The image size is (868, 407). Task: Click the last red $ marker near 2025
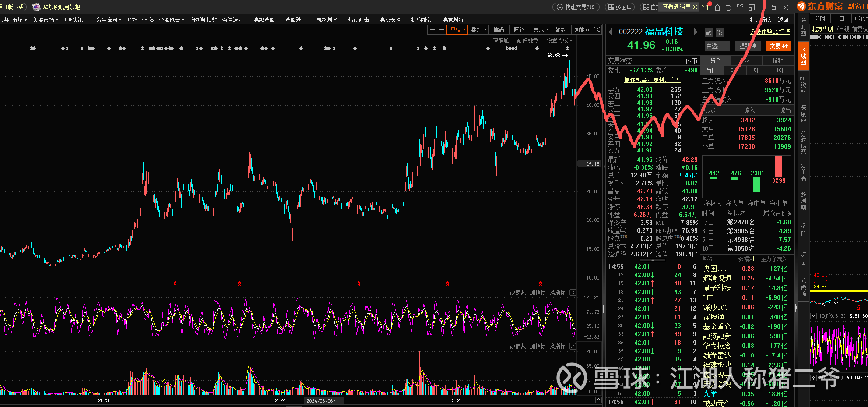coord(541,284)
